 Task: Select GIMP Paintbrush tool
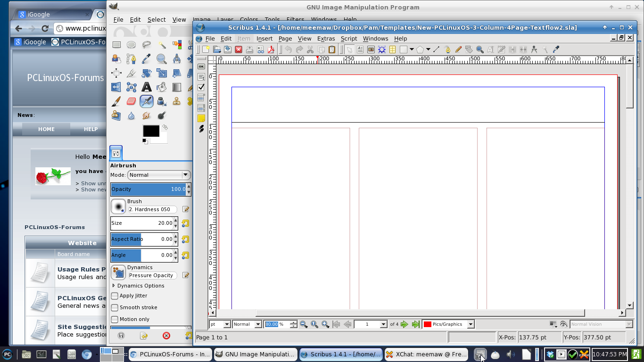tap(116, 101)
